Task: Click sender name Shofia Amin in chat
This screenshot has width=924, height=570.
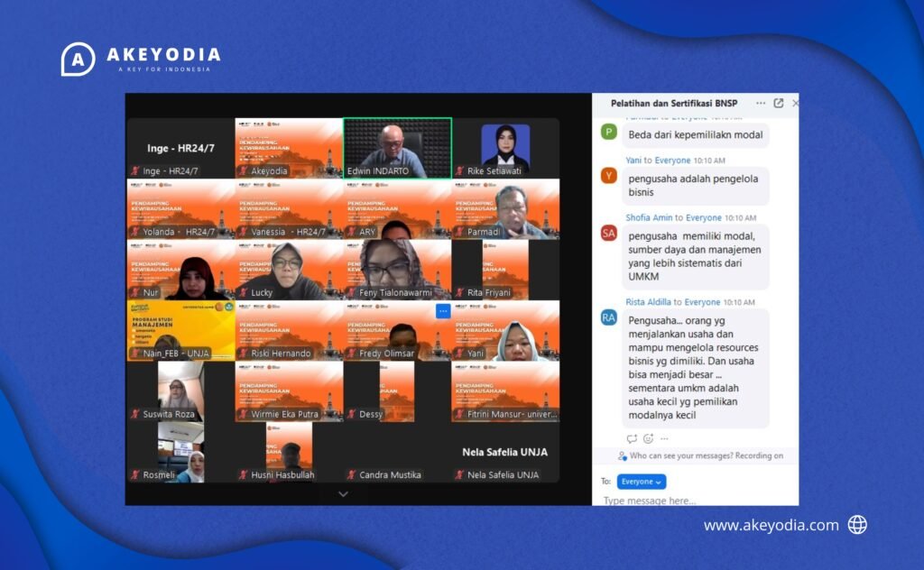Action: (649, 217)
